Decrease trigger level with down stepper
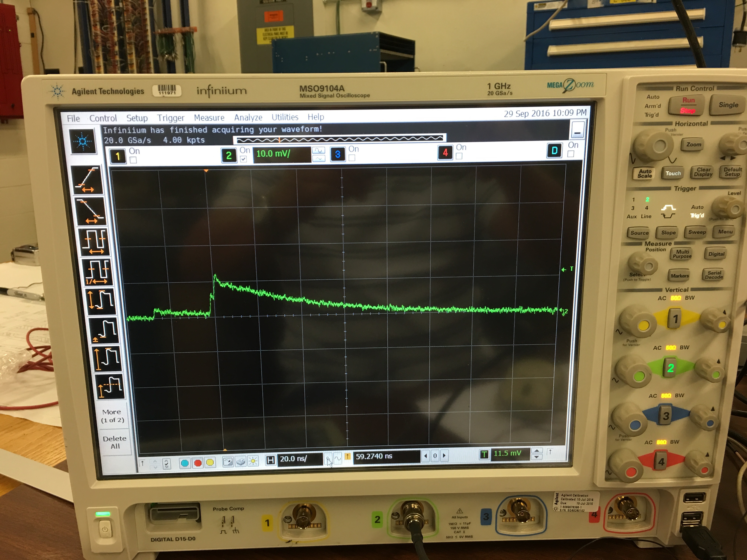 click(x=537, y=457)
